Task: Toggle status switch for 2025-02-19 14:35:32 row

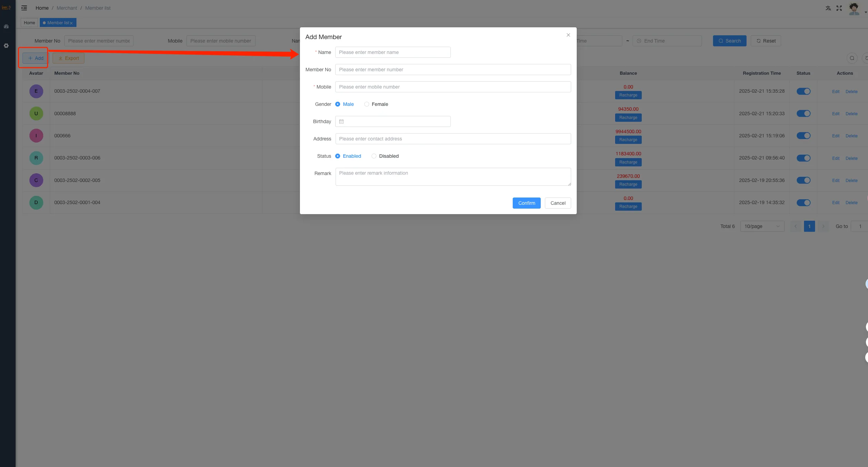Action: click(x=803, y=203)
